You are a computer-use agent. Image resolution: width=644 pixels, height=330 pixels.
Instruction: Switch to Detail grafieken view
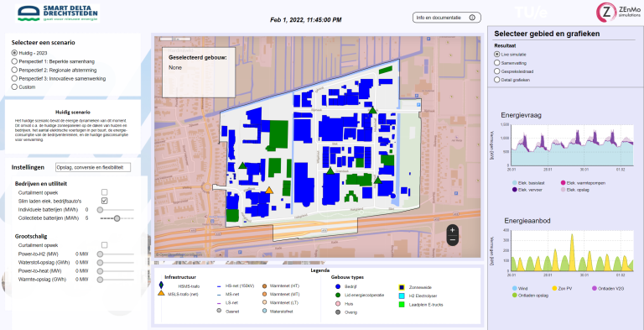point(497,80)
